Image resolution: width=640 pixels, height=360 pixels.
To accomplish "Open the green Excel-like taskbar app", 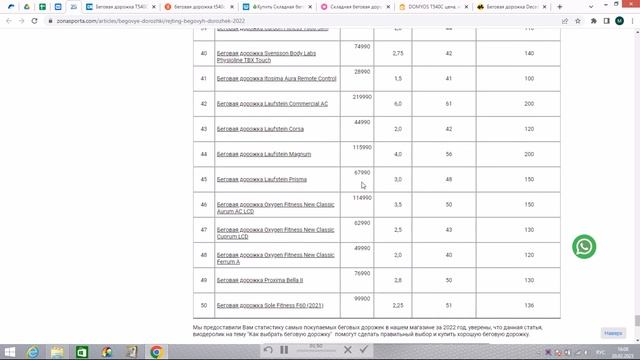I will point(82,352).
